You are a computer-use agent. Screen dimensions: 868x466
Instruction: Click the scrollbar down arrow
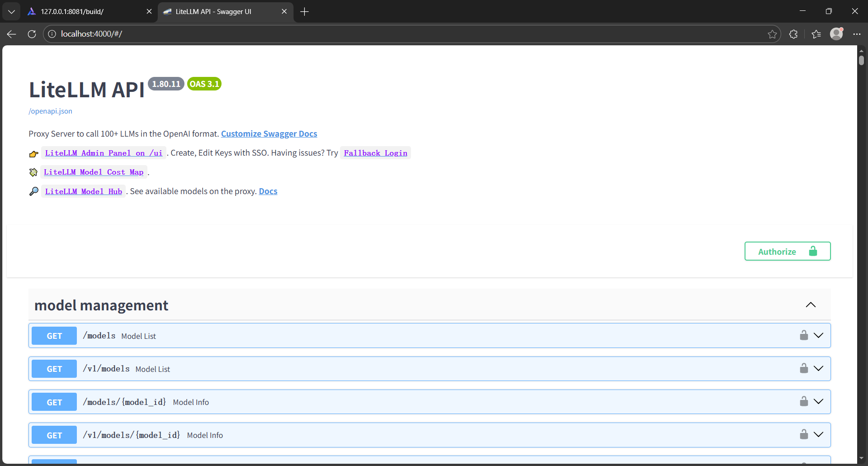coord(862,458)
